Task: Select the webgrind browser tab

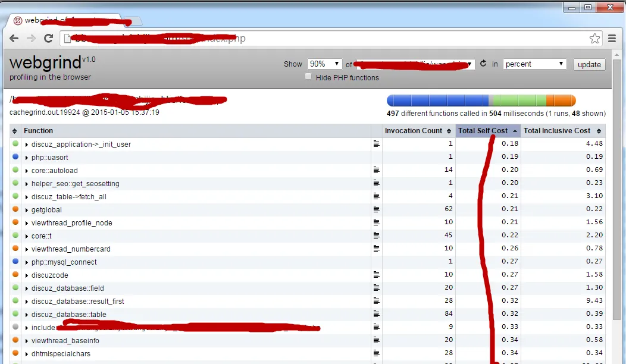Action: point(66,21)
